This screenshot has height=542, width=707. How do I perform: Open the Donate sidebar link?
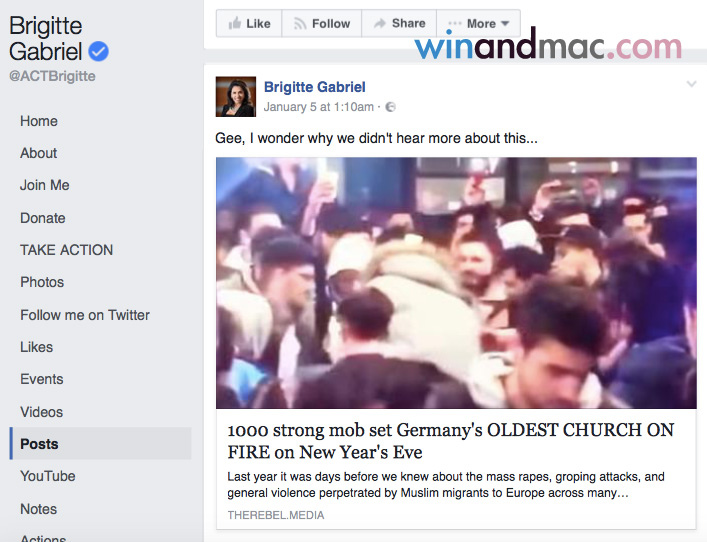point(43,218)
